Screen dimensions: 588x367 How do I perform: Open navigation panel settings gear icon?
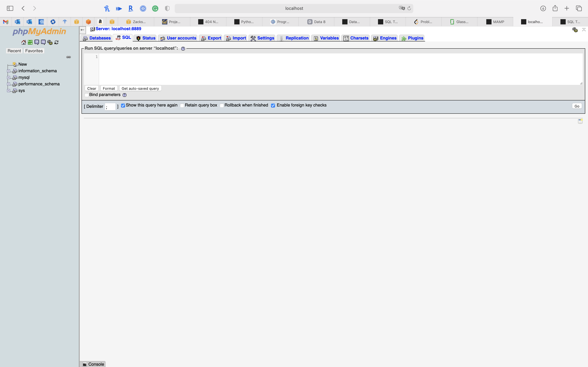pos(50,42)
